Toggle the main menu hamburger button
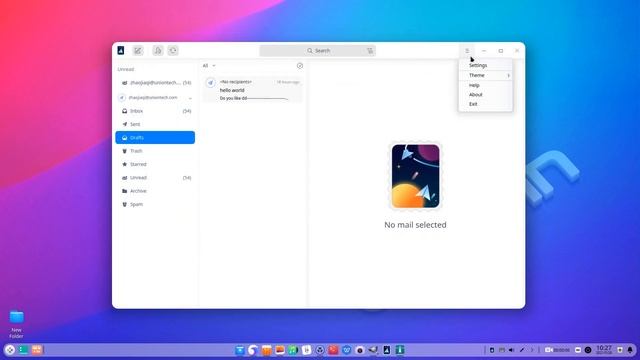The height and width of the screenshot is (360, 640). pyautogui.click(x=467, y=51)
